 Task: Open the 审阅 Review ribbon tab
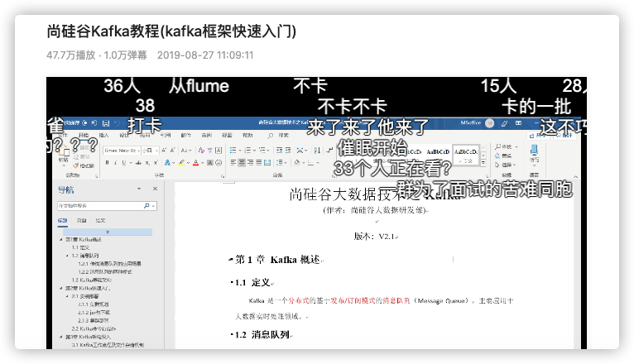[x=207, y=135]
